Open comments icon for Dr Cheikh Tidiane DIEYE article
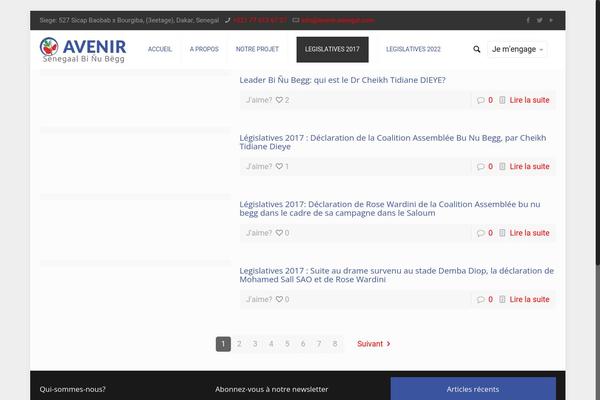The height and width of the screenshot is (400, 600). coord(481,100)
